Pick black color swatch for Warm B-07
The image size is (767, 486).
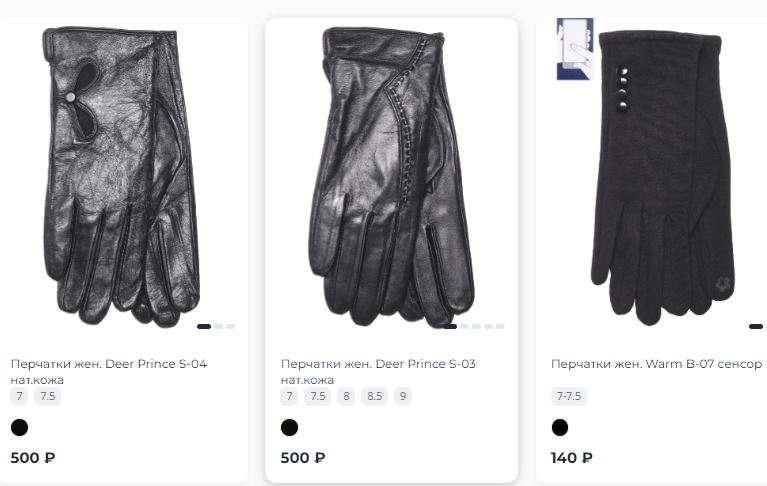click(x=560, y=427)
